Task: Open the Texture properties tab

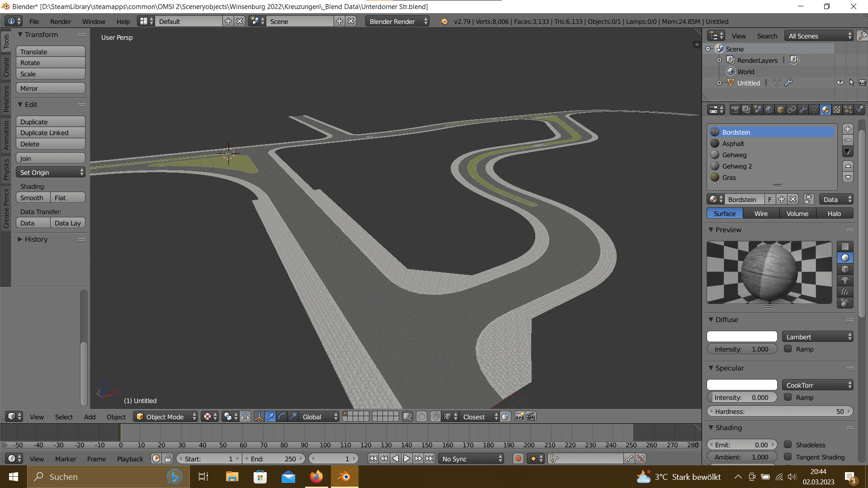Action: pos(837,110)
